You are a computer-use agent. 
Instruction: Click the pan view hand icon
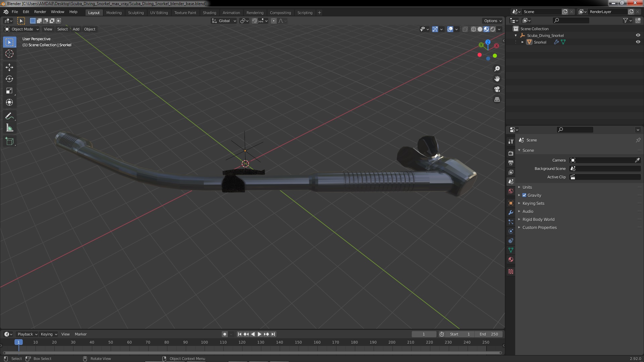(x=497, y=79)
